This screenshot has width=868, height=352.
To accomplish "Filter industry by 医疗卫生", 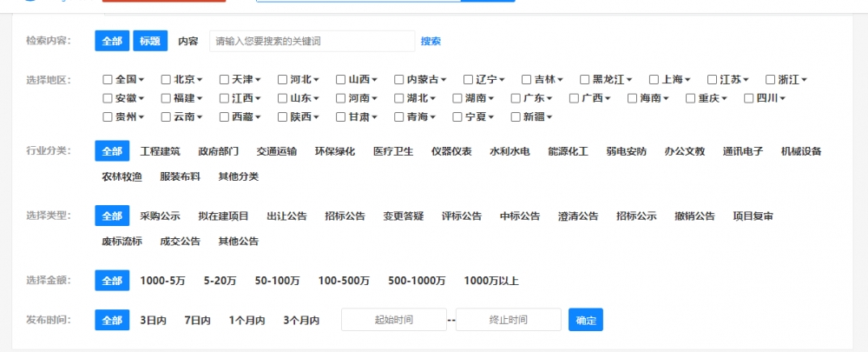I will pyautogui.click(x=393, y=151).
